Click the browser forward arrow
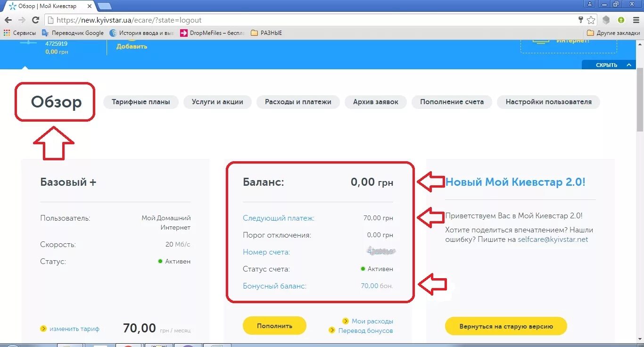 point(22,20)
